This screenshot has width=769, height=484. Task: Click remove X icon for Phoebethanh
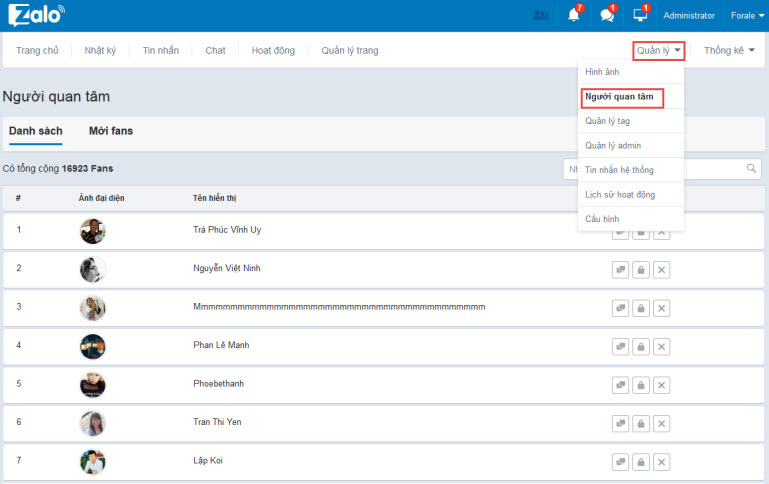point(661,384)
